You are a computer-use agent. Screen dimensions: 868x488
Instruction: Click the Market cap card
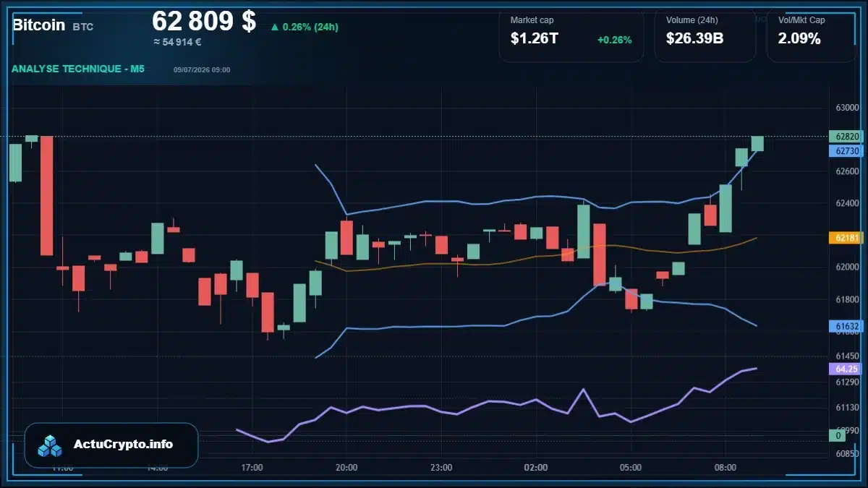click(x=571, y=35)
